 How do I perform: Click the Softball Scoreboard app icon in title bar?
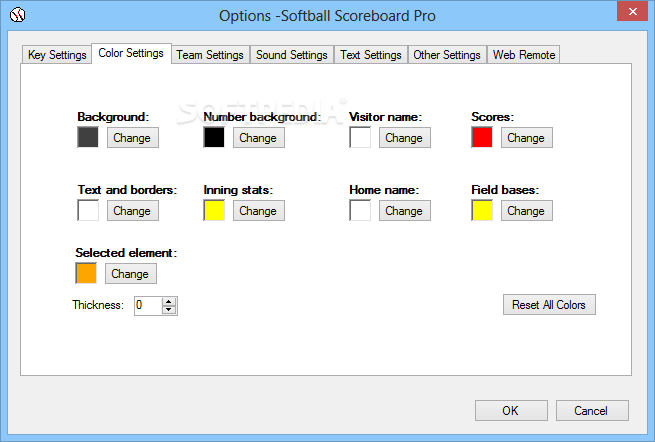pos(18,15)
